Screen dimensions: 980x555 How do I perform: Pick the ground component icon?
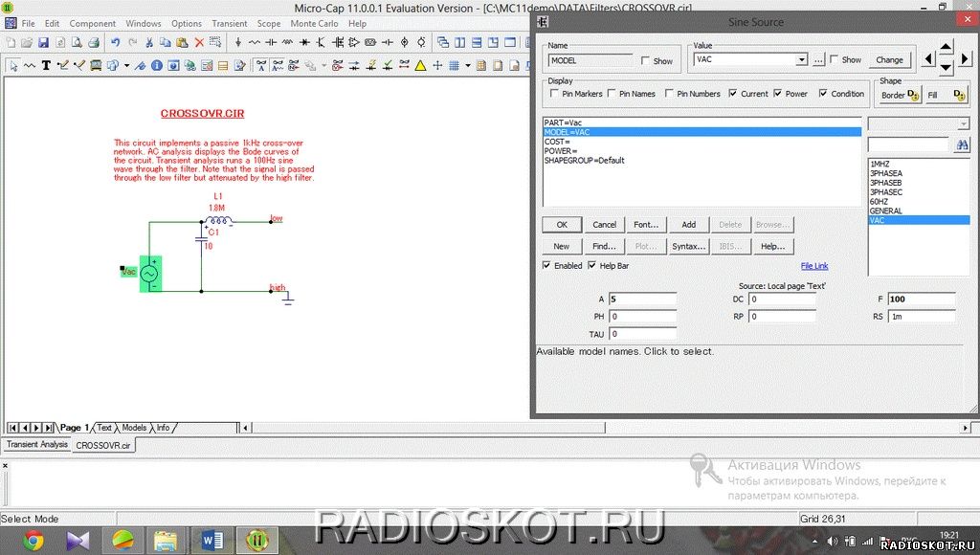pyautogui.click(x=238, y=42)
